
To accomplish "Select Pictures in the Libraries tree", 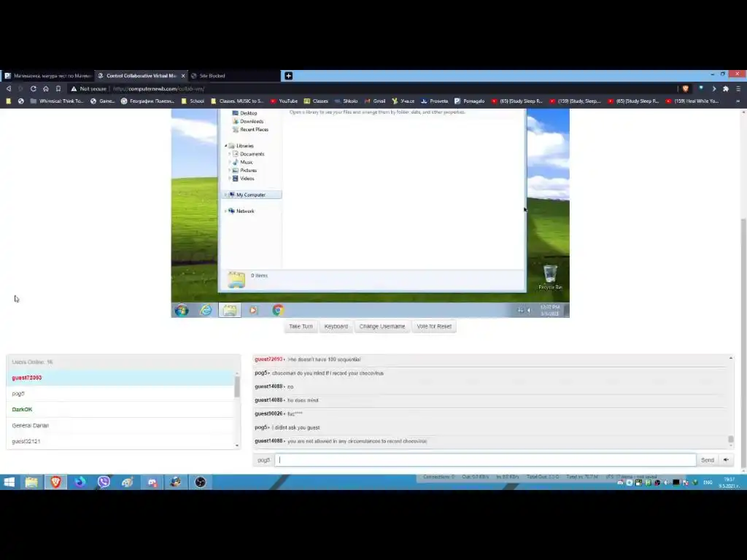I will click(x=244, y=171).
